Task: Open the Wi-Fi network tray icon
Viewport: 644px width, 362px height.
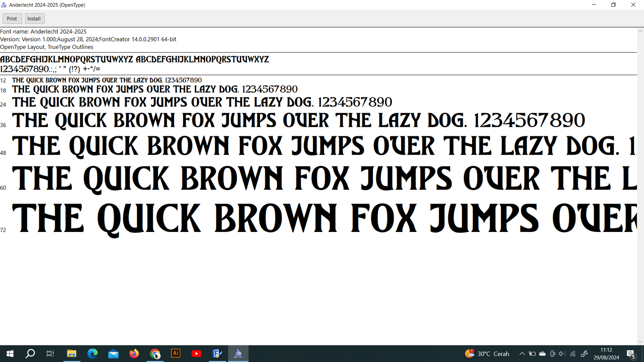Action: point(573,354)
